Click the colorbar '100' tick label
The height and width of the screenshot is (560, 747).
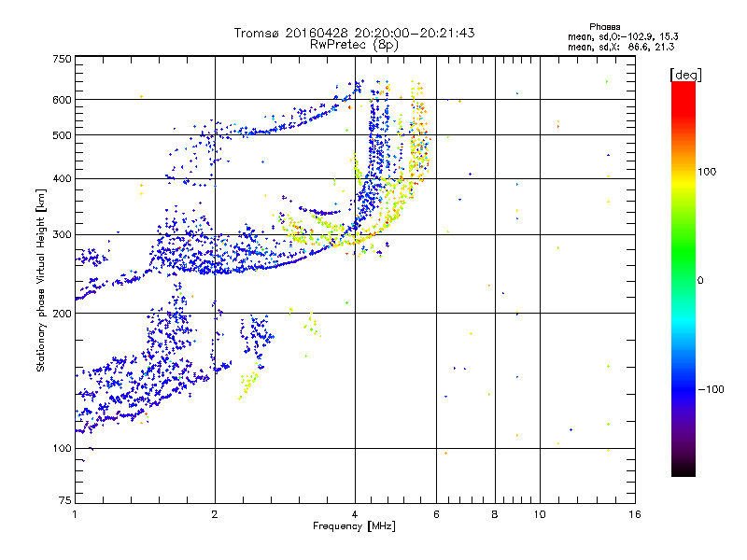point(707,172)
